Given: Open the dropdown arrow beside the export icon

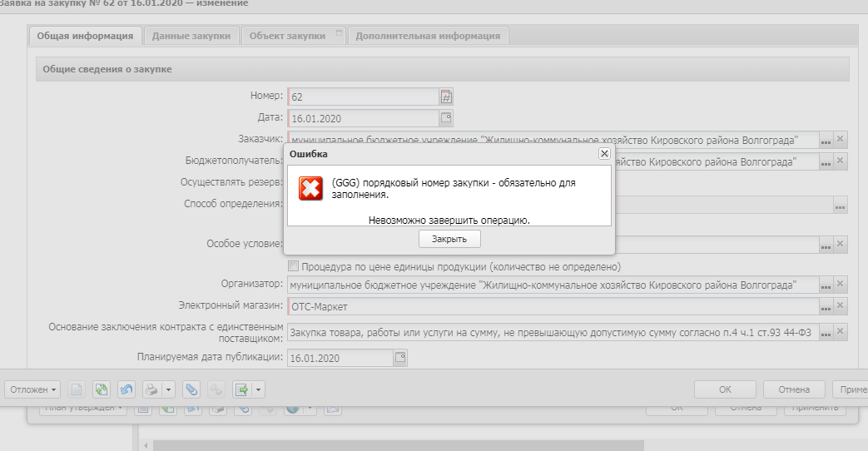Looking at the screenshot, I should [x=259, y=389].
